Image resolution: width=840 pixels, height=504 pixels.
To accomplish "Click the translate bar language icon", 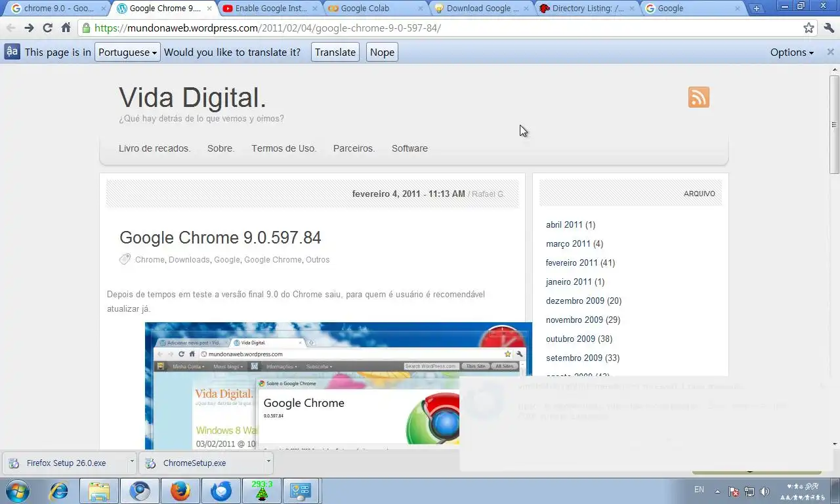I will (x=12, y=52).
